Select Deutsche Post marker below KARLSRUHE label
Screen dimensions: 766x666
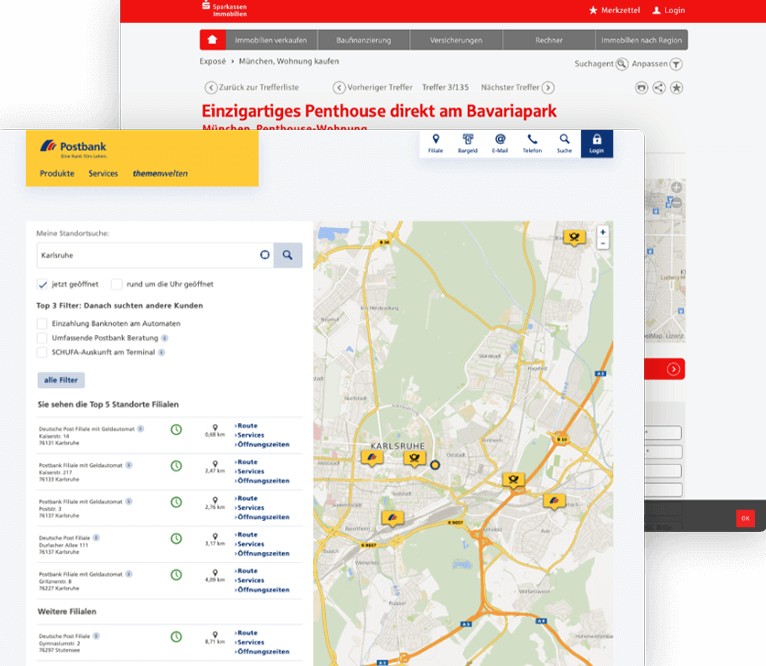414,459
